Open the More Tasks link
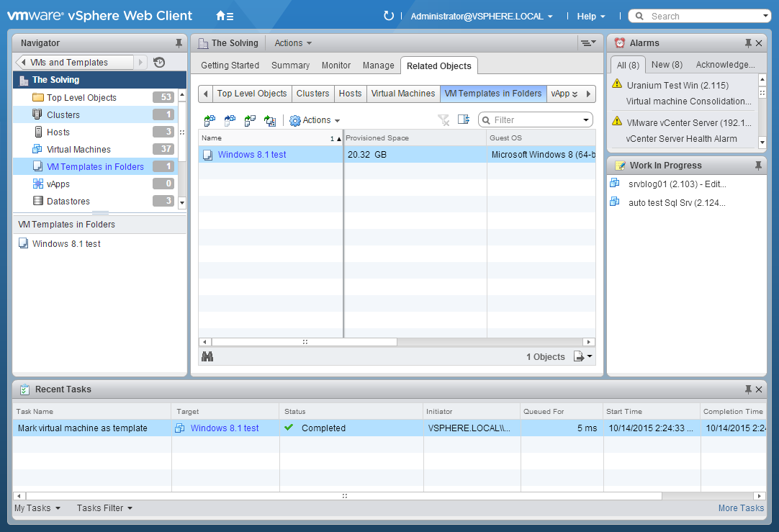The width and height of the screenshot is (779, 532). [741, 508]
